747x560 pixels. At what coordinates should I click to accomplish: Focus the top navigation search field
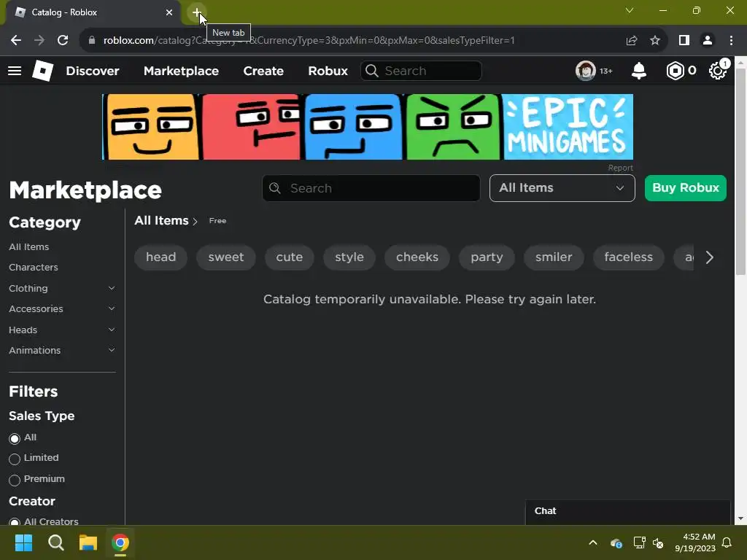pos(421,71)
